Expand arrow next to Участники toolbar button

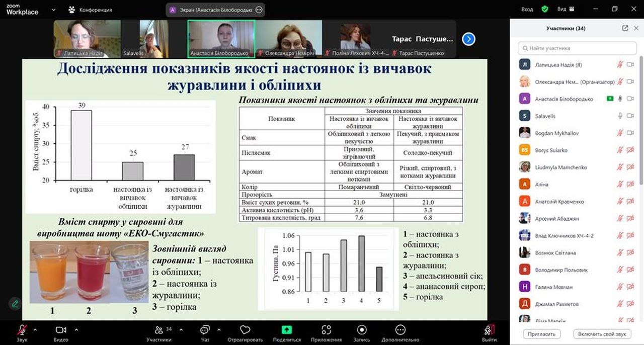coord(181,330)
